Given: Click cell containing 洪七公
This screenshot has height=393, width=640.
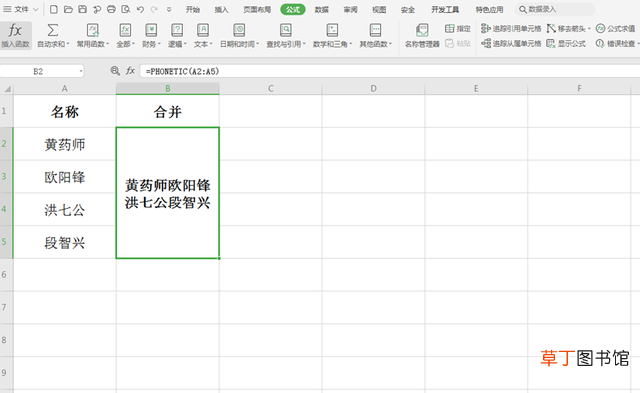Looking at the screenshot, I should (64, 209).
